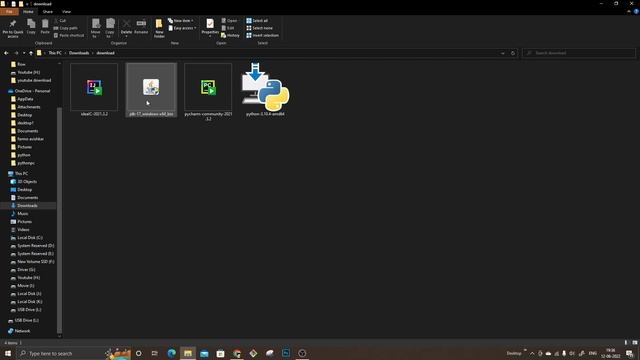Open Attachments folder in sidebar
Viewport: 640px width, 360px height.
pyautogui.click(x=29, y=107)
